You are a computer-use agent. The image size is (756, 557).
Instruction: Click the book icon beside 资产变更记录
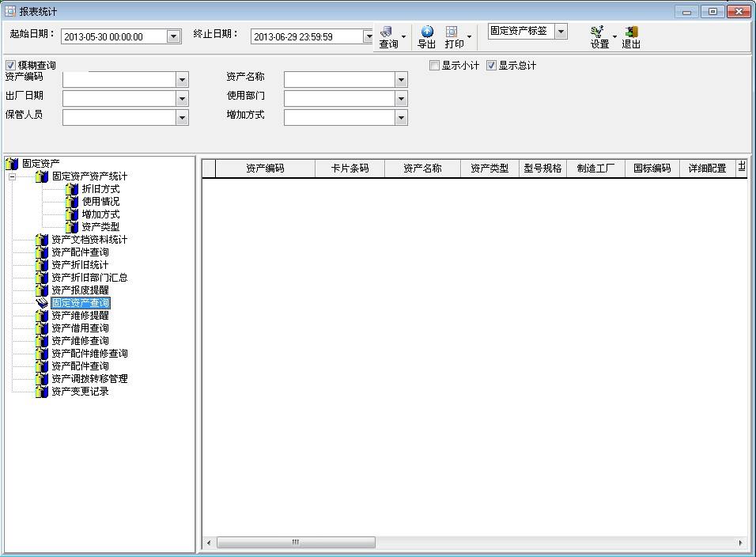(41, 391)
